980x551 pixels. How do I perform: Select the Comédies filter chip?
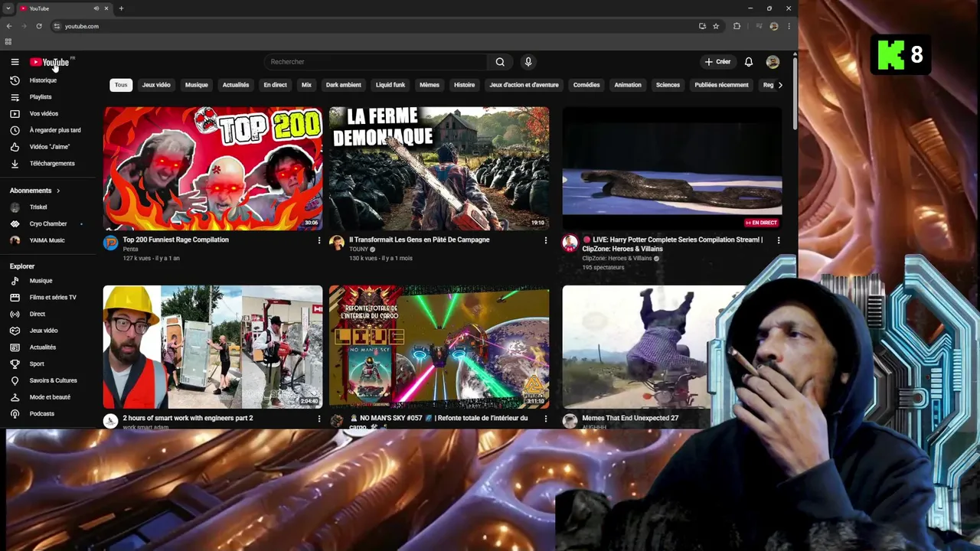click(x=586, y=85)
